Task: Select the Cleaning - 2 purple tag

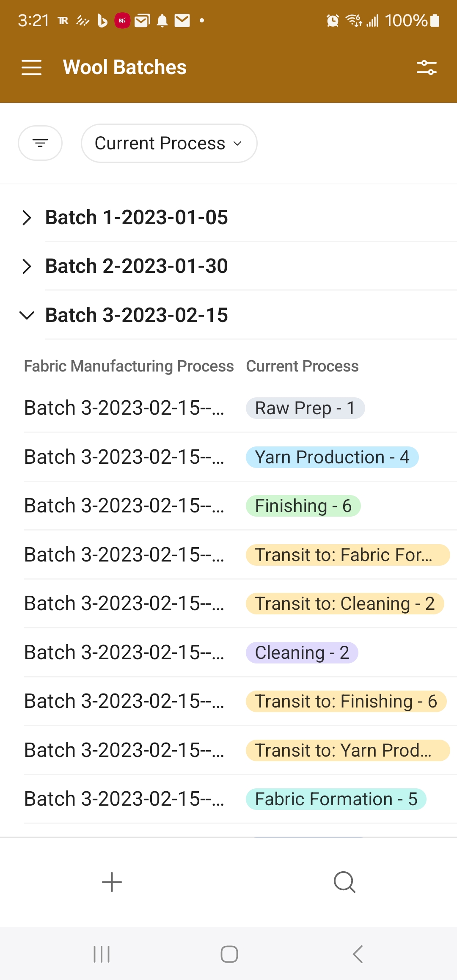Action: click(x=302, y=652)
